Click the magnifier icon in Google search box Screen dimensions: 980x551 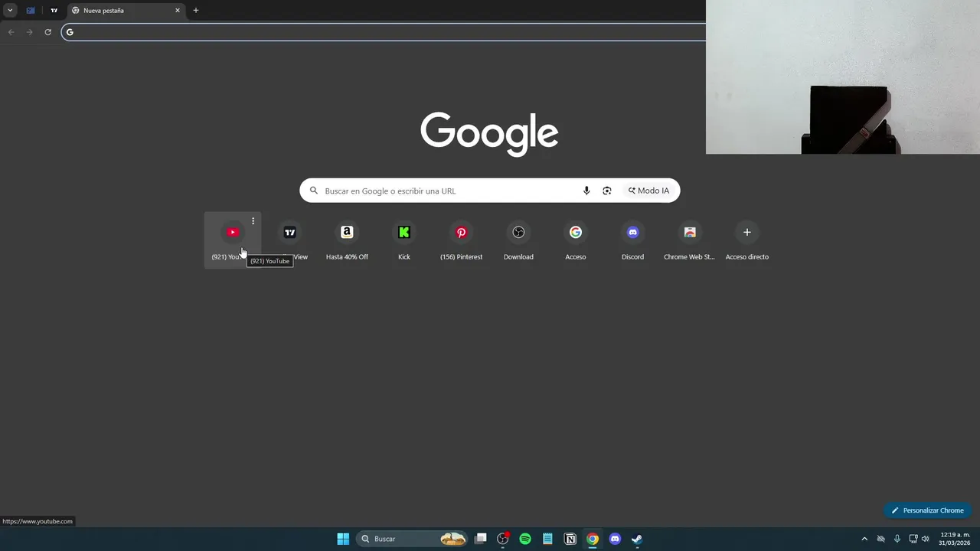314,191
